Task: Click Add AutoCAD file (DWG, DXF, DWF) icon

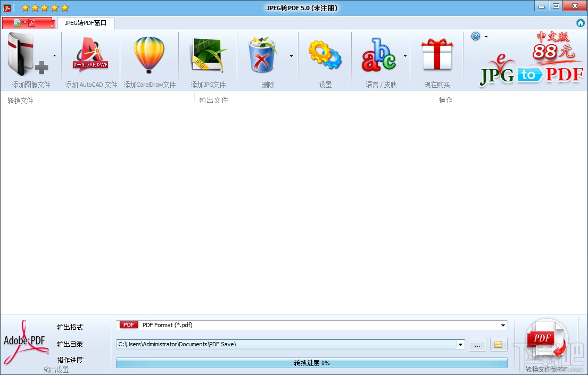Action: (90, 55)
